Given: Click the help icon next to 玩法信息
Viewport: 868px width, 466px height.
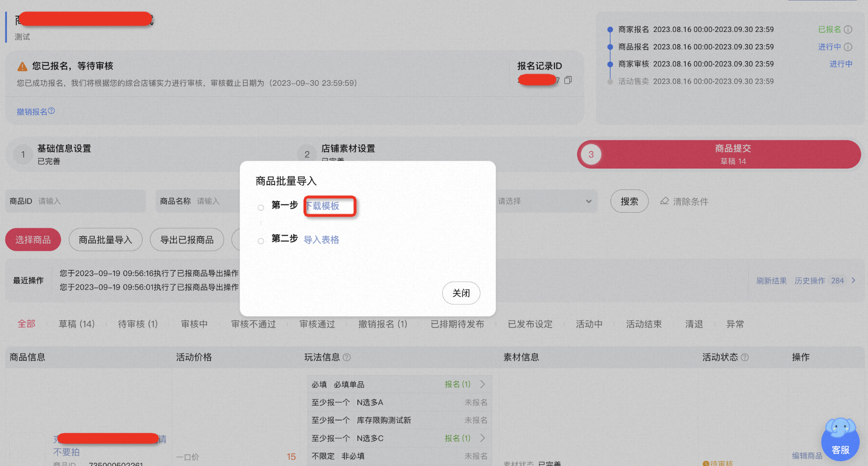Looking at the screenshot, I should tap(347, 357).
